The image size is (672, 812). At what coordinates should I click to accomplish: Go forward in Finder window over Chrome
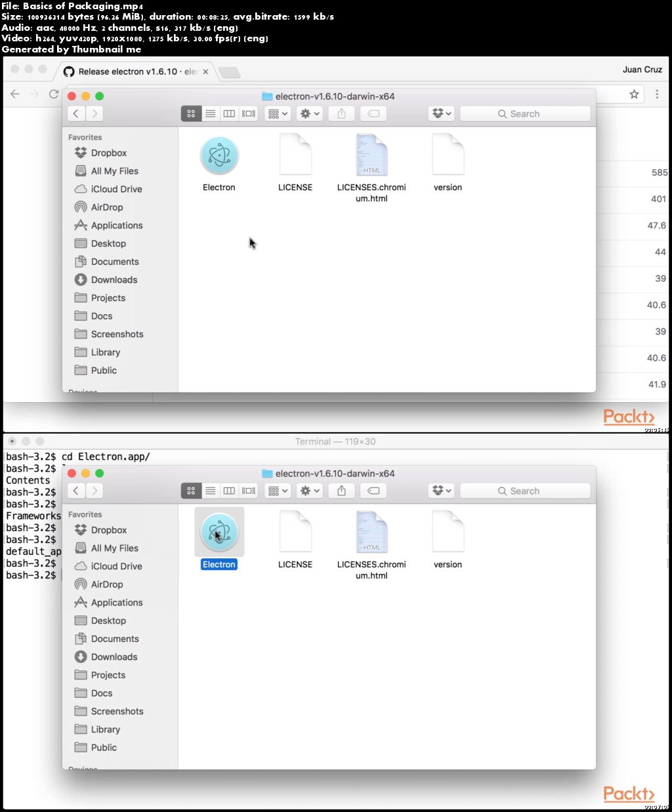(x=94, y=113)
